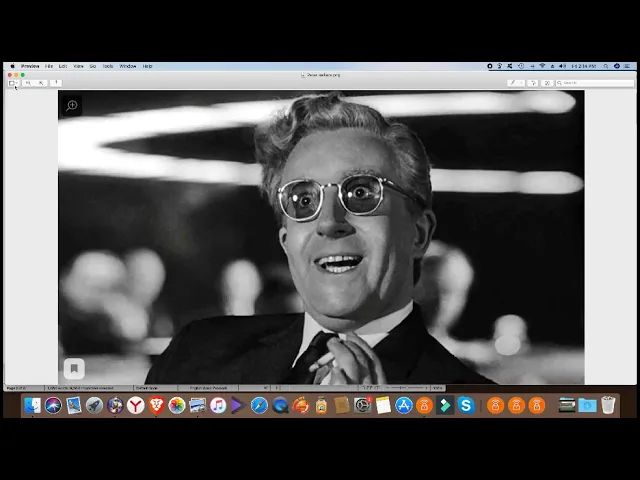Show the Markup toolbar toolbox button

tap(547, 83)
